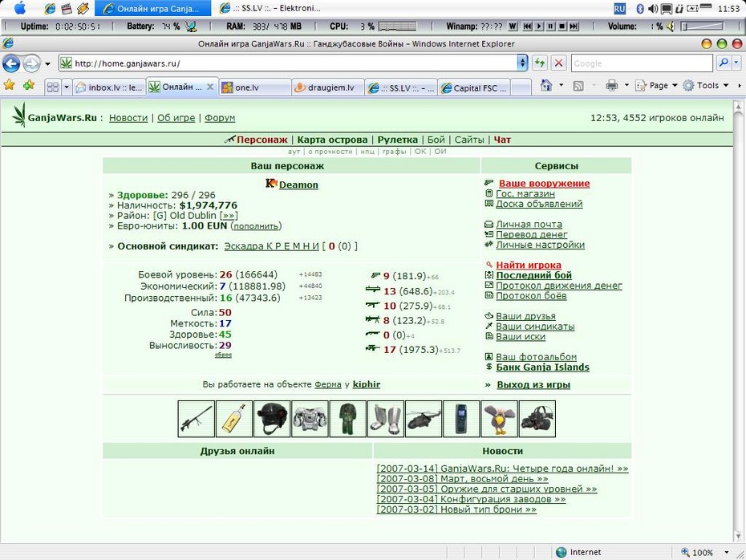Open the kiphir player link

coord(367,384)
